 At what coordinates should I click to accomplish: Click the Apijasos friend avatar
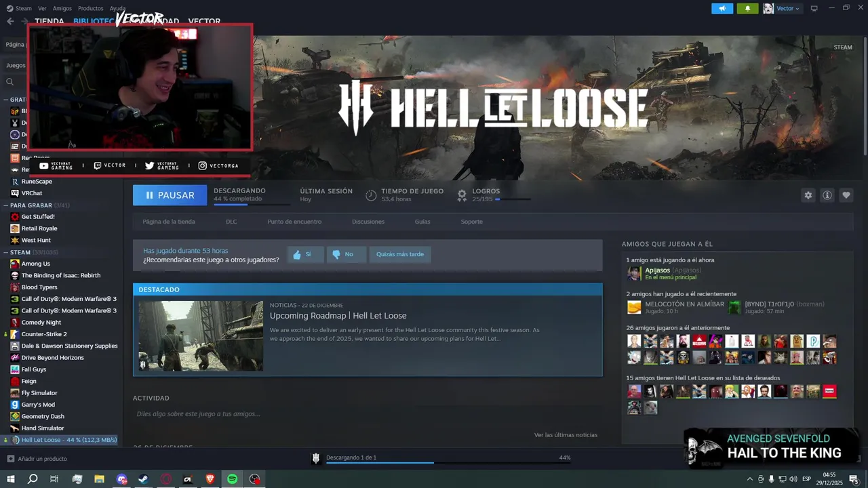click(634, 273)
